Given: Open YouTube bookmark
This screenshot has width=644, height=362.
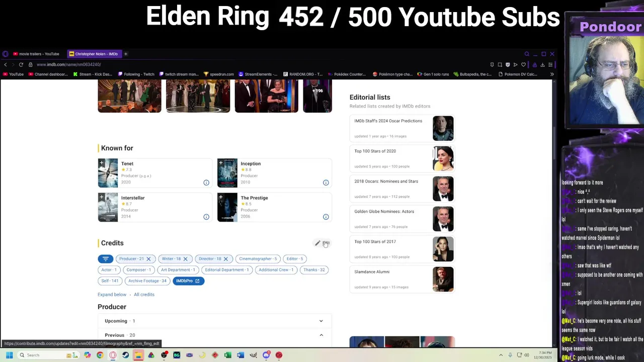Looking at the screenshot, I should pyautogui.click(x=13, y=74).
